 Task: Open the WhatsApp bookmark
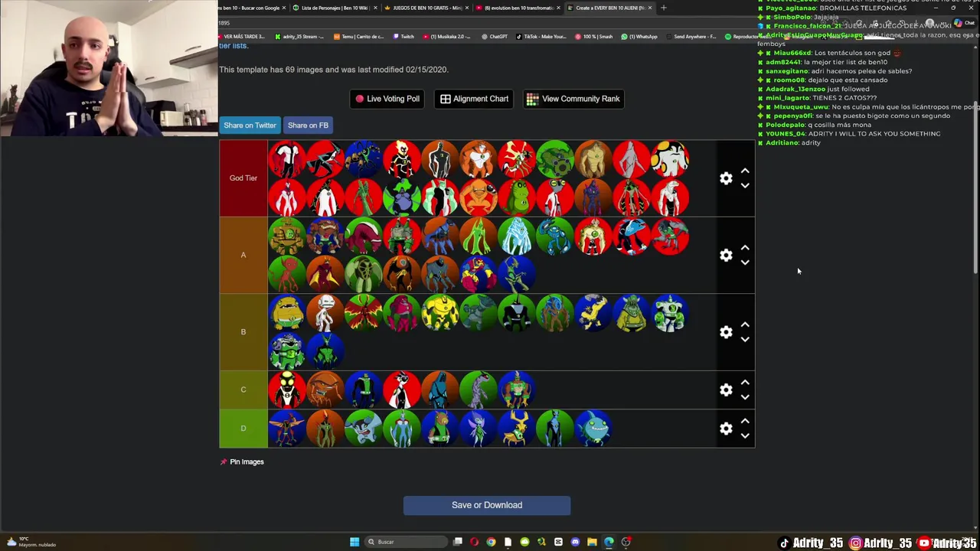click(640, 37)
